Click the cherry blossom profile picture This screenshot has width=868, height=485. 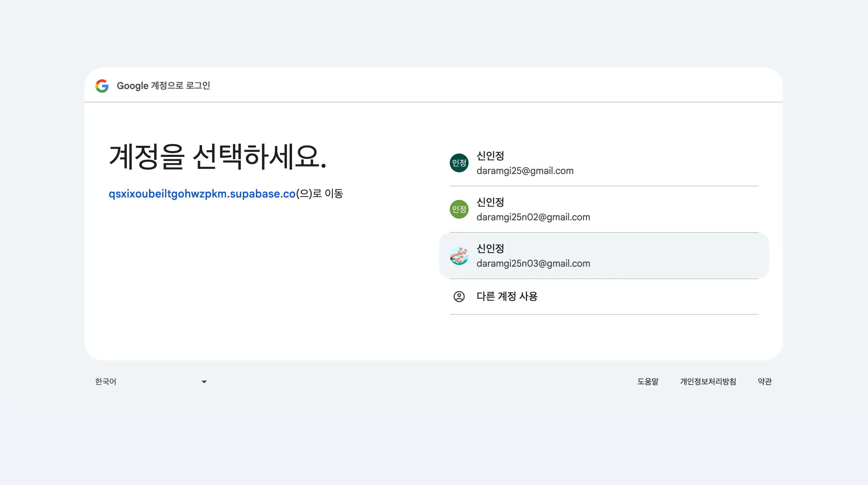459,256
